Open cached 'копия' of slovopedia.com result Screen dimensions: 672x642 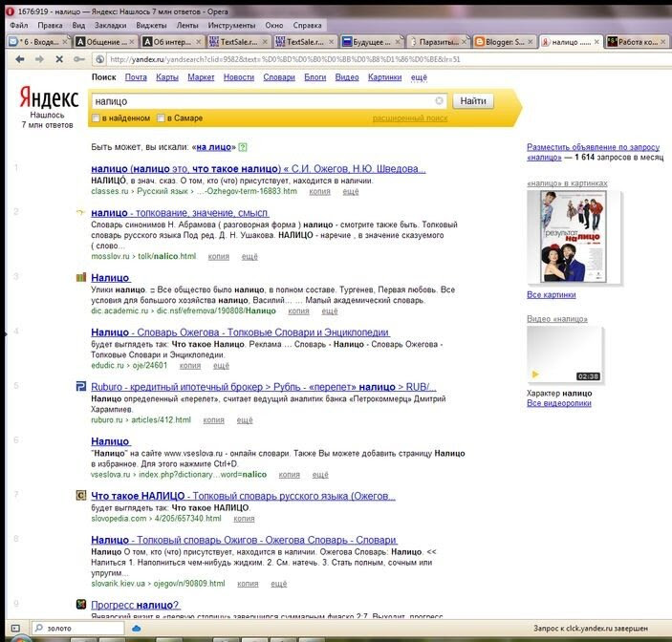pyautogui.click(x=244, y=519)
